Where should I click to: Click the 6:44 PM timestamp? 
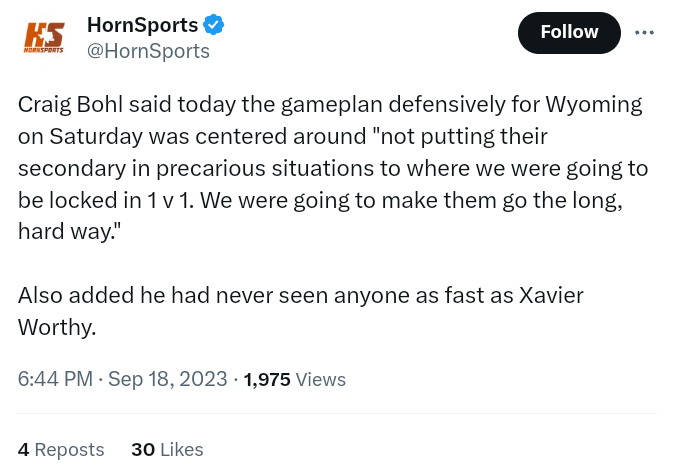click(x=55, y=379)
